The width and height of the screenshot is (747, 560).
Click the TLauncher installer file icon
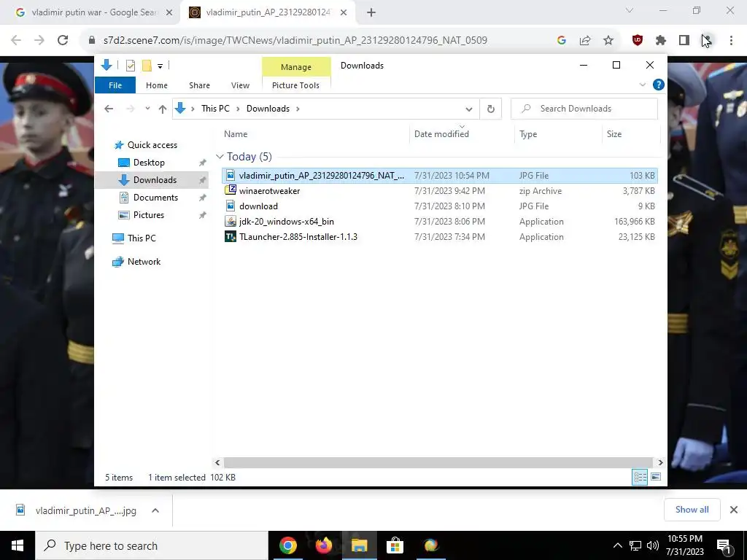click(230, 237)
